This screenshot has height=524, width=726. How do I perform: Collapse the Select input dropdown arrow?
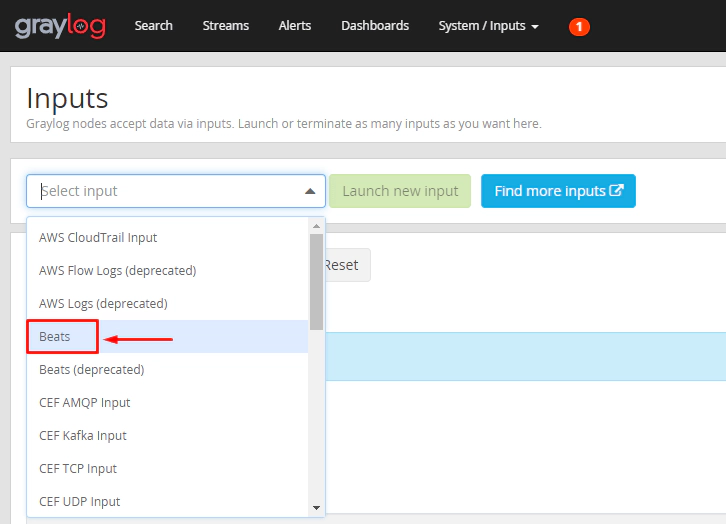pyautogui.click(x=309, y=192)
